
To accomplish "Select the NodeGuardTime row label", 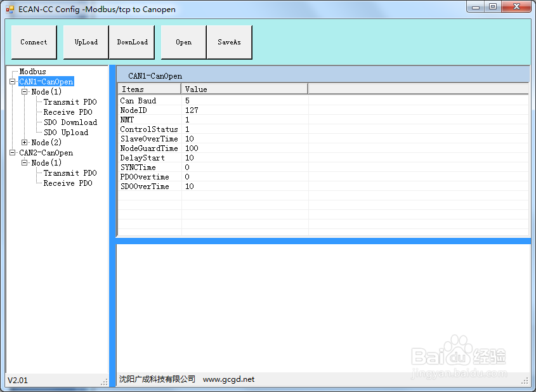I will click(149, 148).
